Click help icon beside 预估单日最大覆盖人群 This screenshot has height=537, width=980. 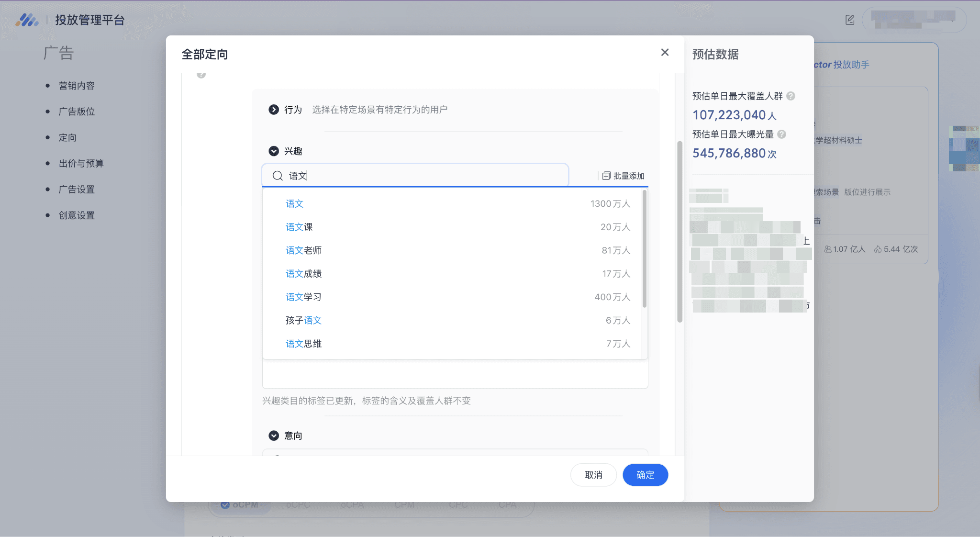click(791, 96)
